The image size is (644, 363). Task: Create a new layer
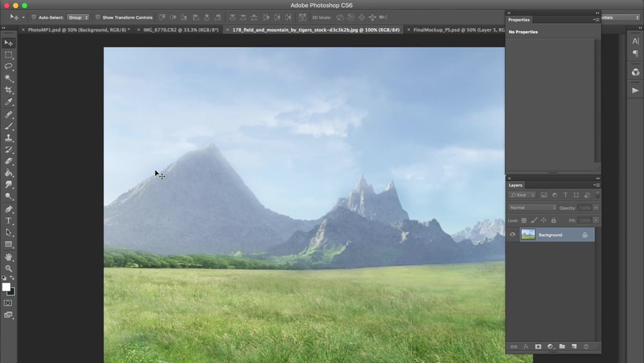574,347
